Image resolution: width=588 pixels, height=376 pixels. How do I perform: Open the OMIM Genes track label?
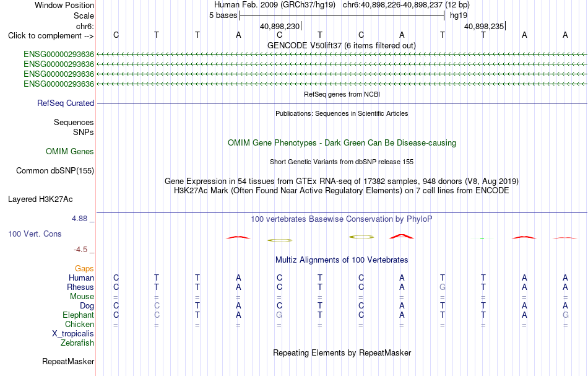(69, 151)
